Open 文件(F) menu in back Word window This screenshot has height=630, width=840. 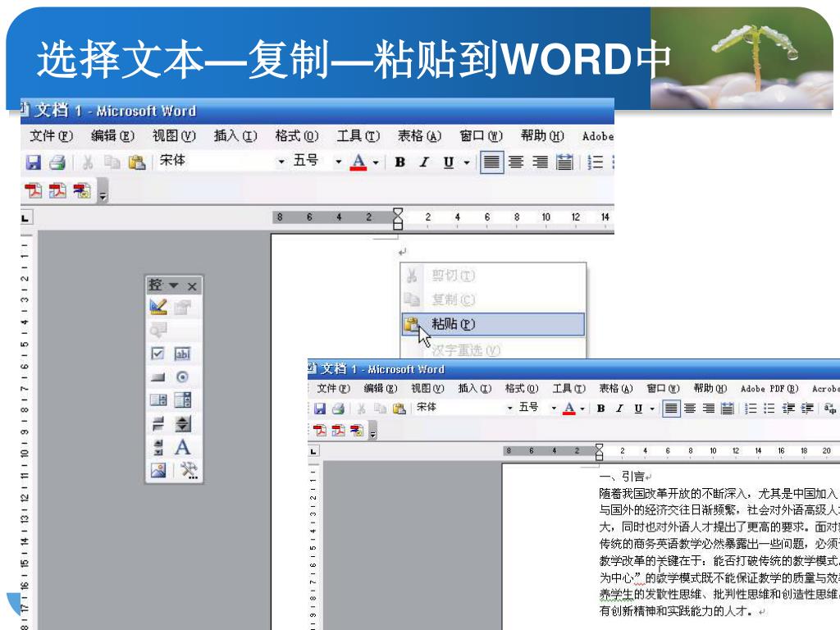tap(51, 136)
